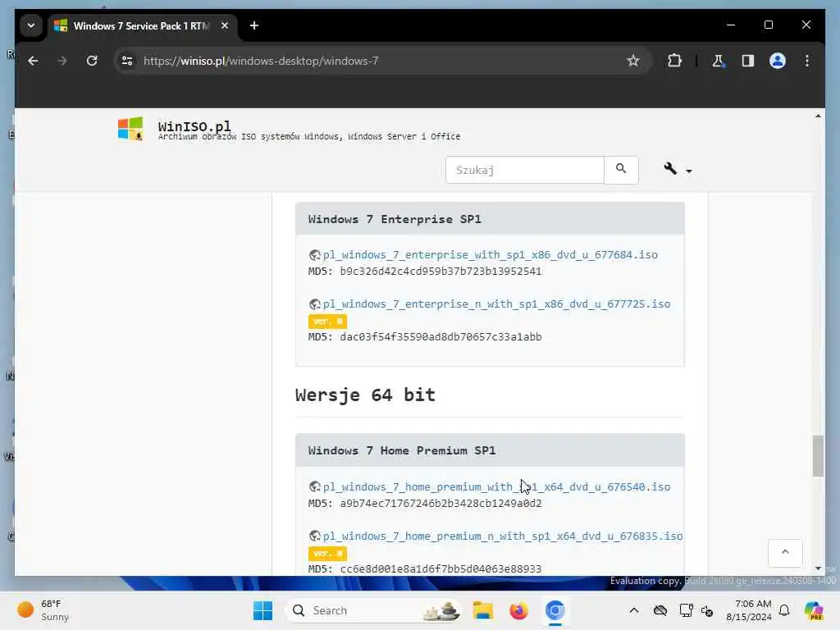Download pl_windows_7_home_premium_n_with_sp1_x64 iso

(x=503, y=536)
